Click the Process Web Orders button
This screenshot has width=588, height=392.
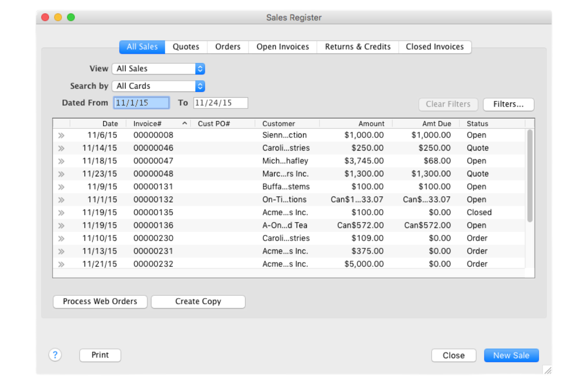(x=100, y=301)
